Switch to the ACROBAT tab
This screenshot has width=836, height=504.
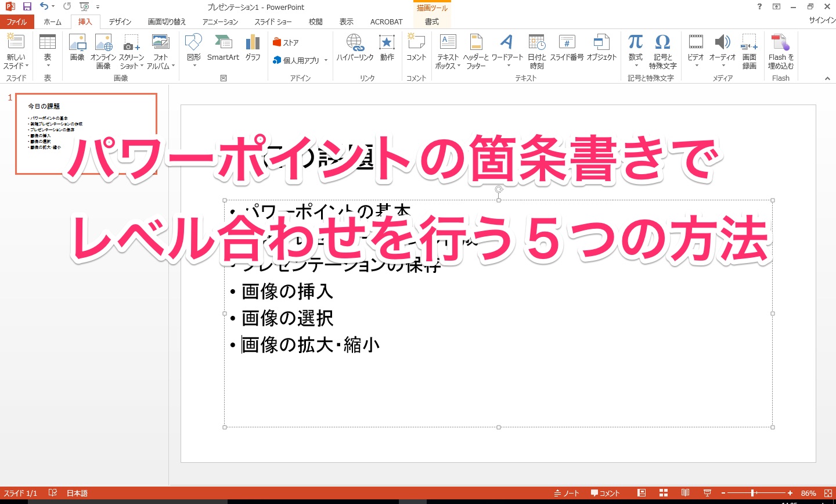tap(386, 21)
